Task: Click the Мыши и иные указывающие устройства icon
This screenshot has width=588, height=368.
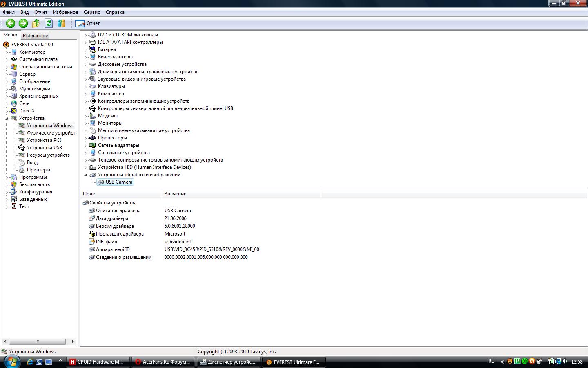Action: click(93, 130)
